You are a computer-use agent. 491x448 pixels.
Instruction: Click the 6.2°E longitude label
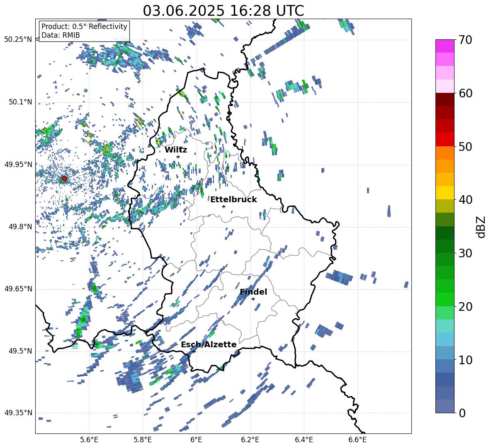tap(250, 440)
